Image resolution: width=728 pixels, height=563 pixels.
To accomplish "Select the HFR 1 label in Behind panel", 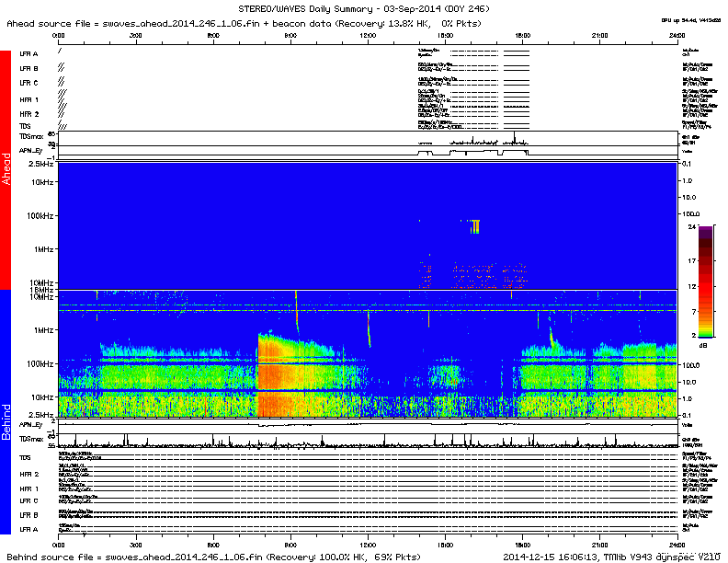I will 28,488.
